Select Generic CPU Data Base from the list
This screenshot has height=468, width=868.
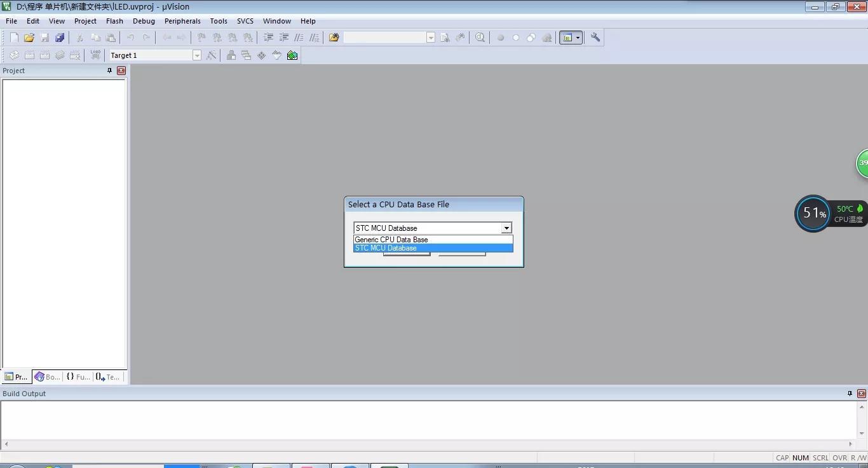[x=433, y=240]
